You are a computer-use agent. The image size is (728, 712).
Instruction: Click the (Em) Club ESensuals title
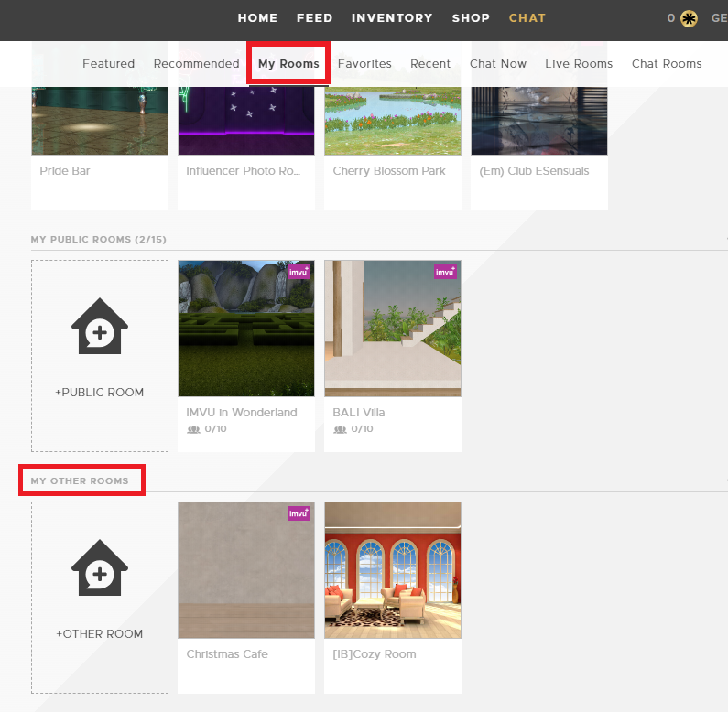pos(534,171)
